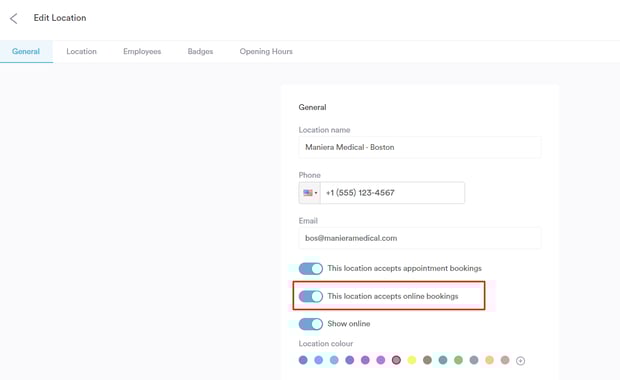
Task: Select the first blue-purple colour swatch
Action: (303, 360)
